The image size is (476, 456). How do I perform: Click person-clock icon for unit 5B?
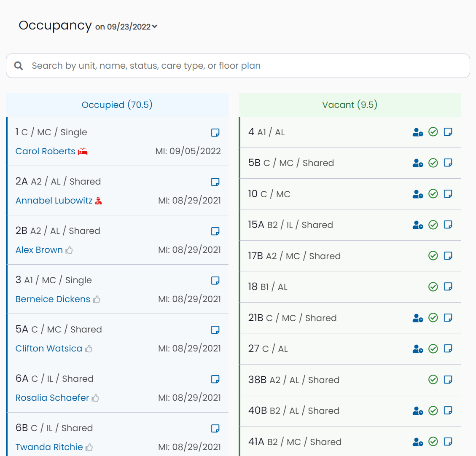pos(418,163)
